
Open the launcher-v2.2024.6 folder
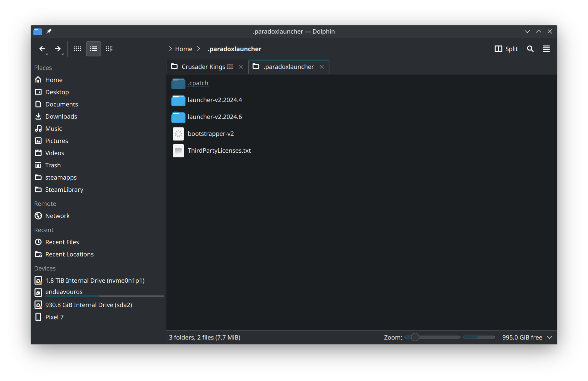(215, 117)
